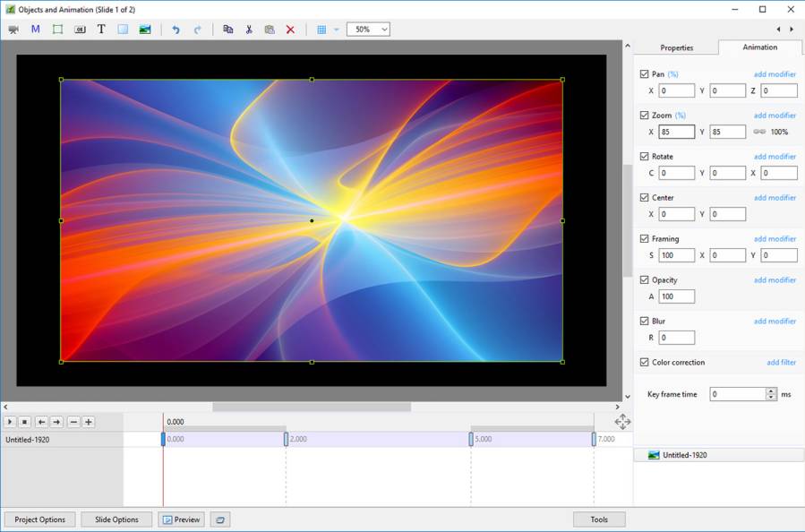805x532 pixels.
Task: Click the video object icon in toolbar
Action: click(x=13, y=30)
